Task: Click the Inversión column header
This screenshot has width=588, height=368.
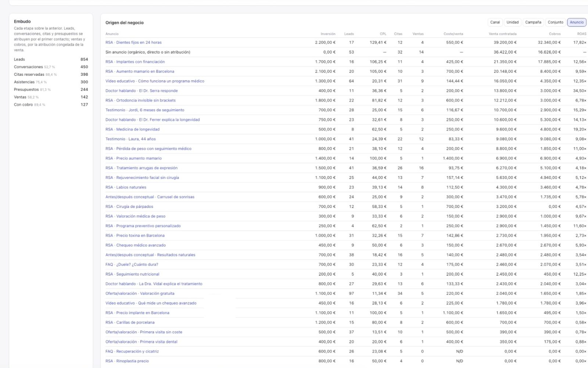Action: point(328,34)
